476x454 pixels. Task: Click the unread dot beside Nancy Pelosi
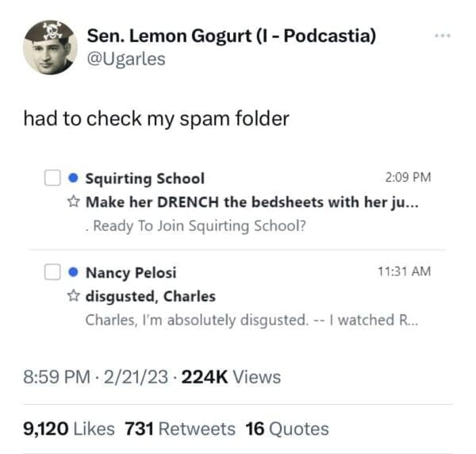pyautogui.click(x=73, y=272)
